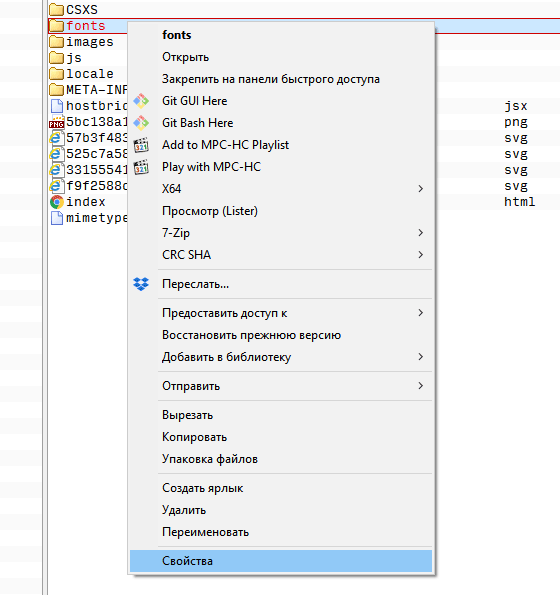Click the PNG file icon of 5bc138a1
The height and width of the screenshot is (595, 560).
click(x=57, y=122)
